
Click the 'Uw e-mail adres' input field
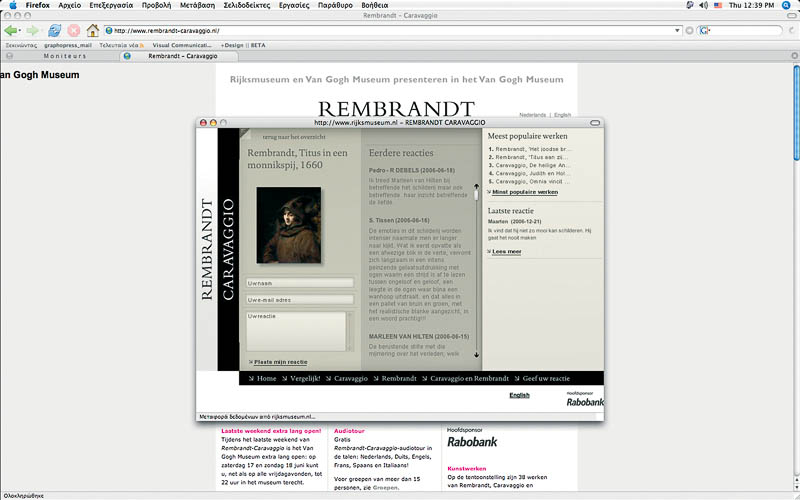[300, 300]
